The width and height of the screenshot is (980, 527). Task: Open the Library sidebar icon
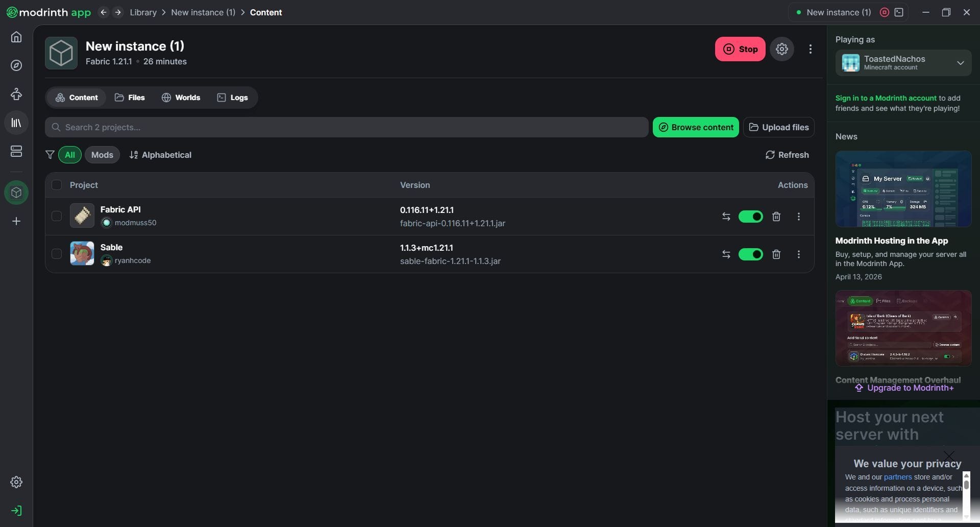pos(16,123)
